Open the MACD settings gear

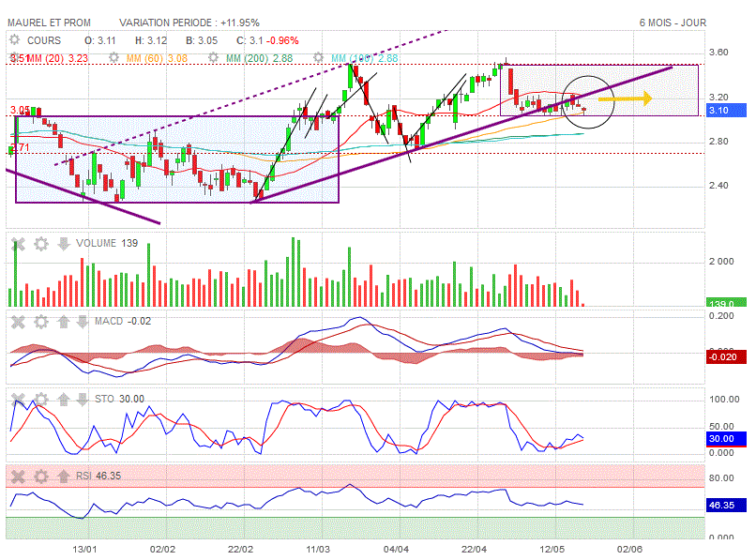tap(41, 322)
